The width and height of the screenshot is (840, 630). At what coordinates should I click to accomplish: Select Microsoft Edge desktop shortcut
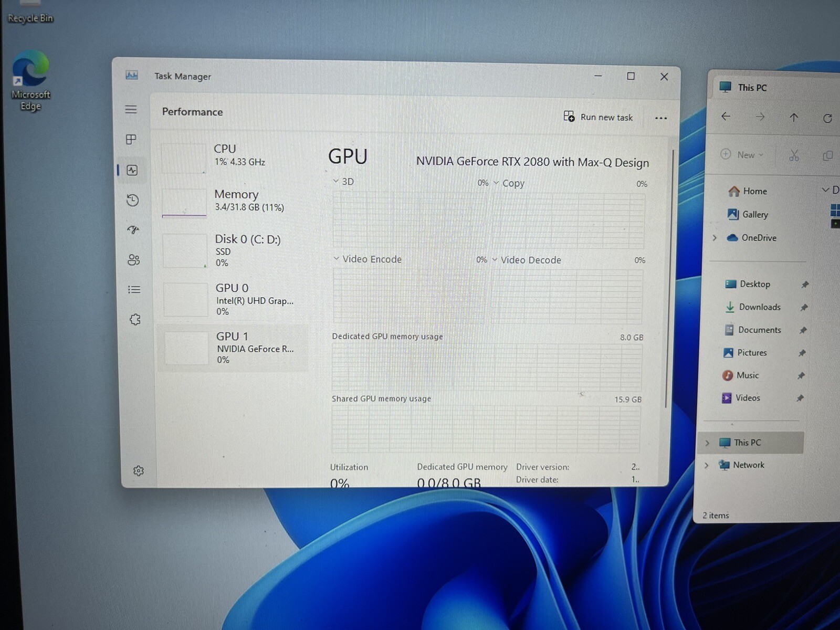click(30, 81)
